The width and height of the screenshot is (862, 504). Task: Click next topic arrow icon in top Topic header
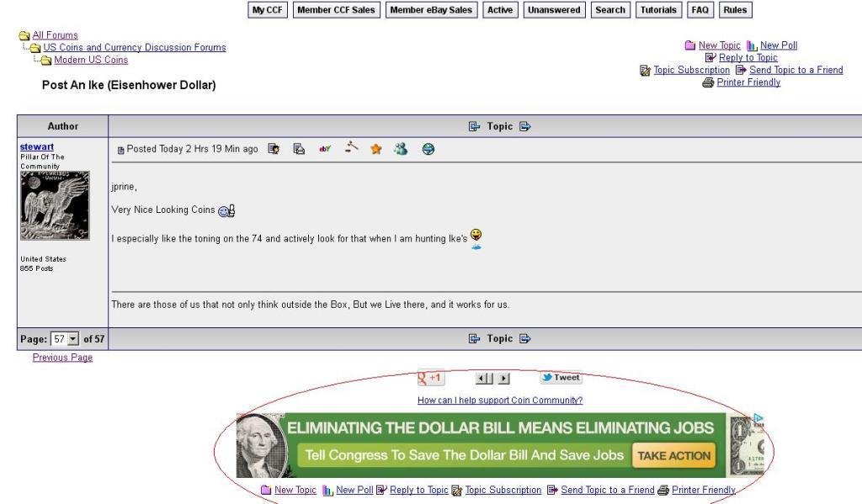pyautogui.click(x=525, y=126)
